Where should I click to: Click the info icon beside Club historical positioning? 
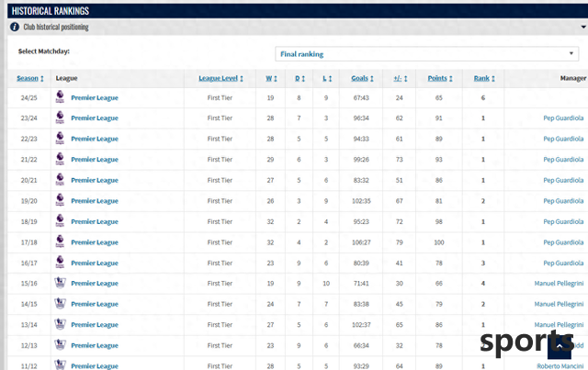(15, 27)
